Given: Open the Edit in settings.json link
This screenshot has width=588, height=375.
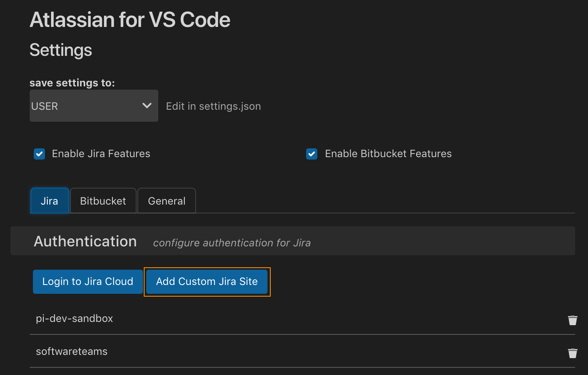Looking at the screenshot, I should click(213, 106).
